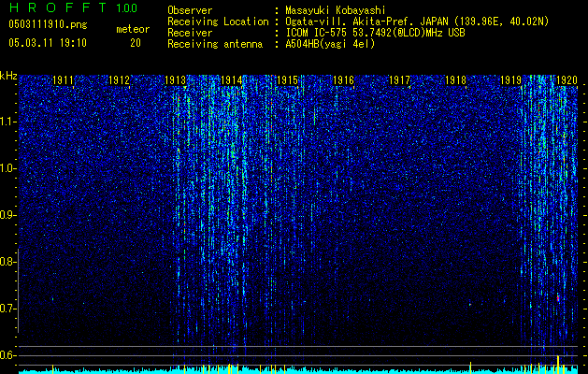
Task: Click time marker 1920
Action: coord(566,79)
